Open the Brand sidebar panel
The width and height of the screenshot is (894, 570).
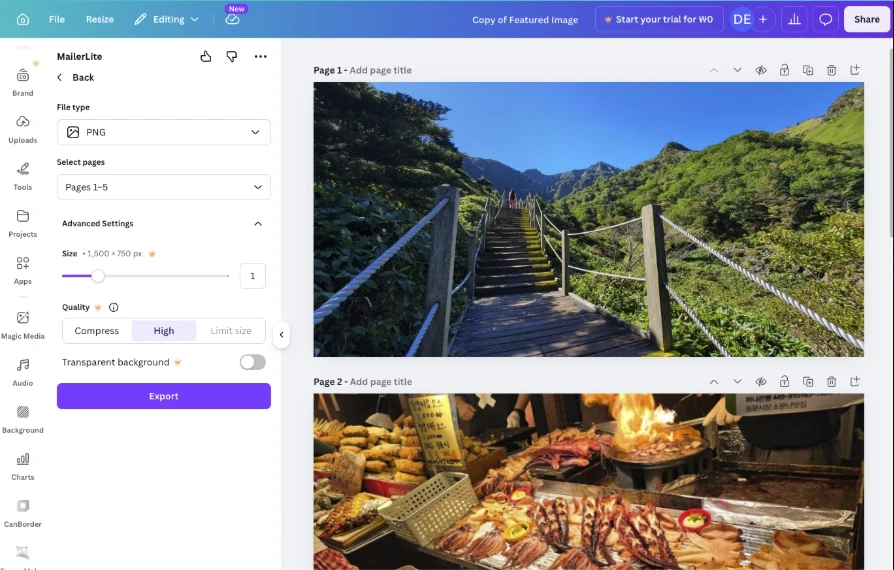point(23,82)
